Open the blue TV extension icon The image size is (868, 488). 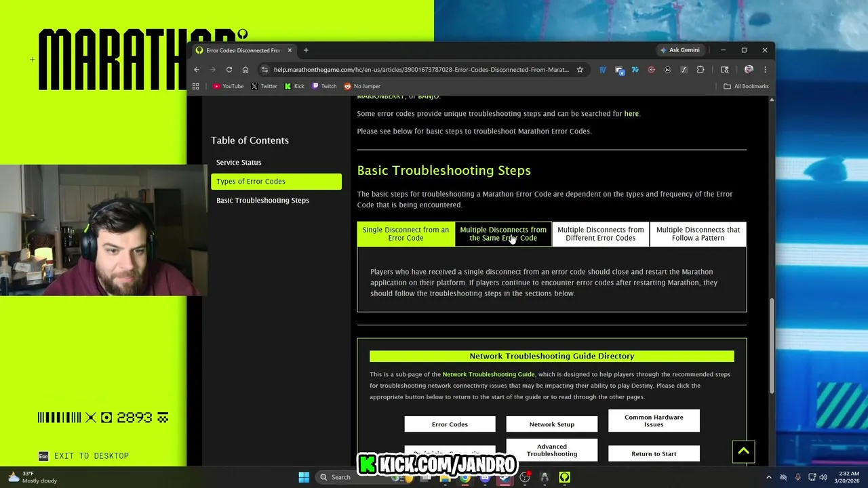click(602, 69)
